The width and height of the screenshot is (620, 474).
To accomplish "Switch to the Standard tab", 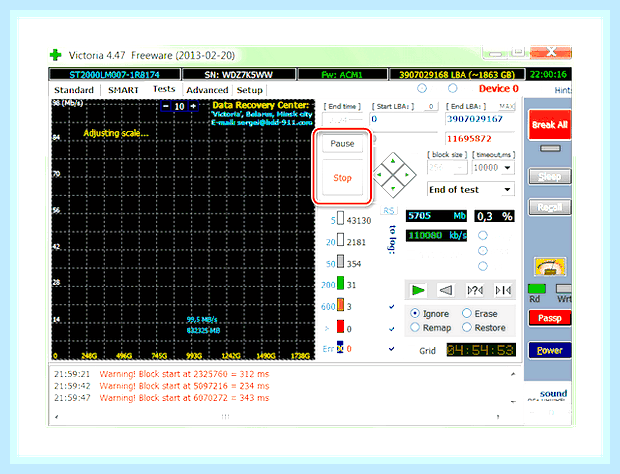I will click(74, 90).
